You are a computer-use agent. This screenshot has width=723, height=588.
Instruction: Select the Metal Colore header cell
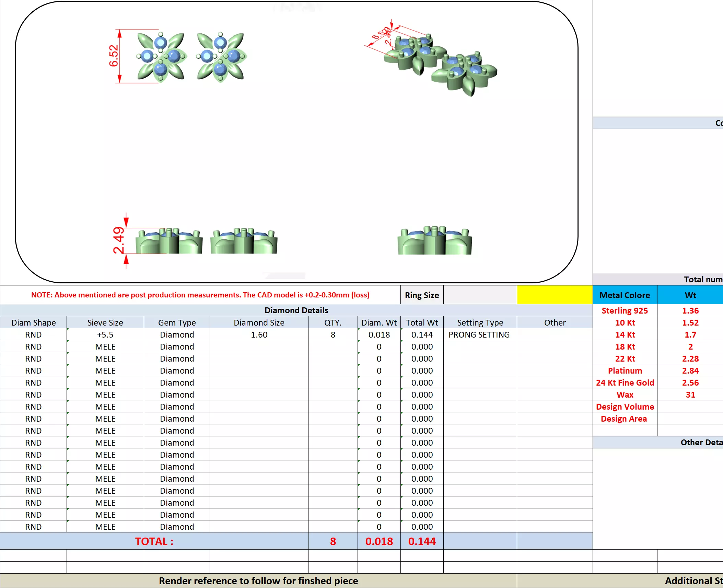pyautogui.click(x=624, y=295)
